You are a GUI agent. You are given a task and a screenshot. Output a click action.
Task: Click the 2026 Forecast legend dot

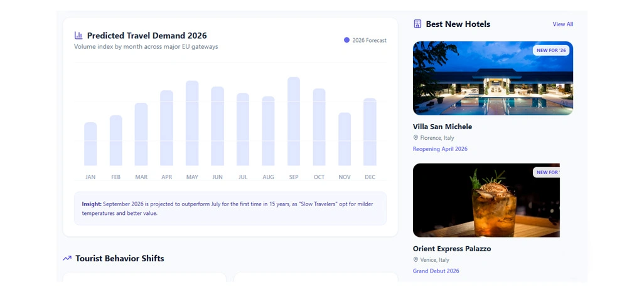click(x=346, y=40)
